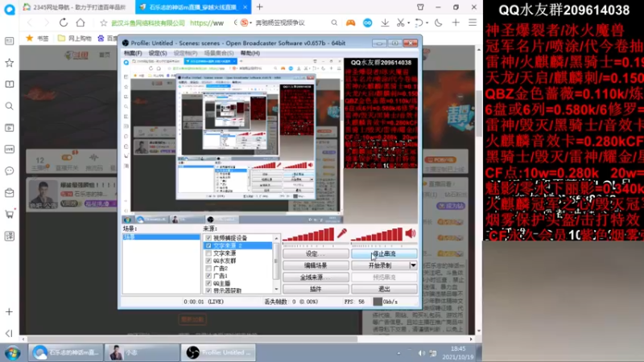
Task: Click the 开始录制 button
Action: (x=380, y=265)
